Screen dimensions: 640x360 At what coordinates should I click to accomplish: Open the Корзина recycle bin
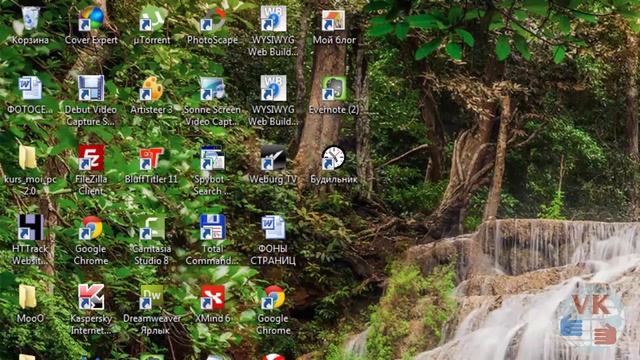[30, 20]
